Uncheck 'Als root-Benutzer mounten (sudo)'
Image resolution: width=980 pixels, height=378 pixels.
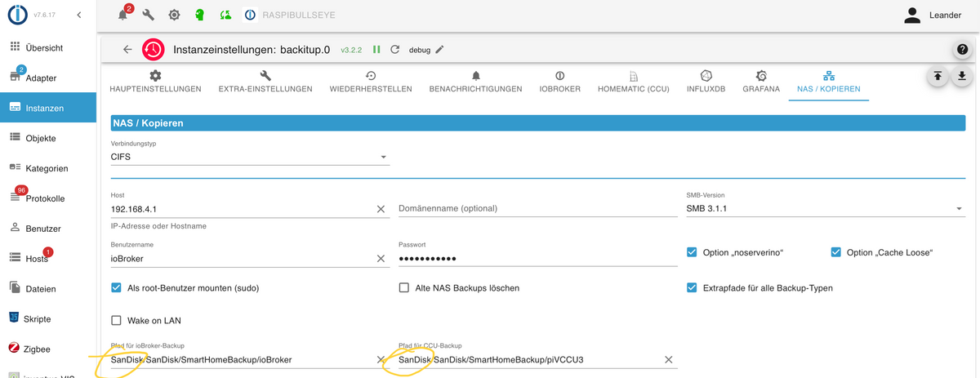tap(116, 288)
